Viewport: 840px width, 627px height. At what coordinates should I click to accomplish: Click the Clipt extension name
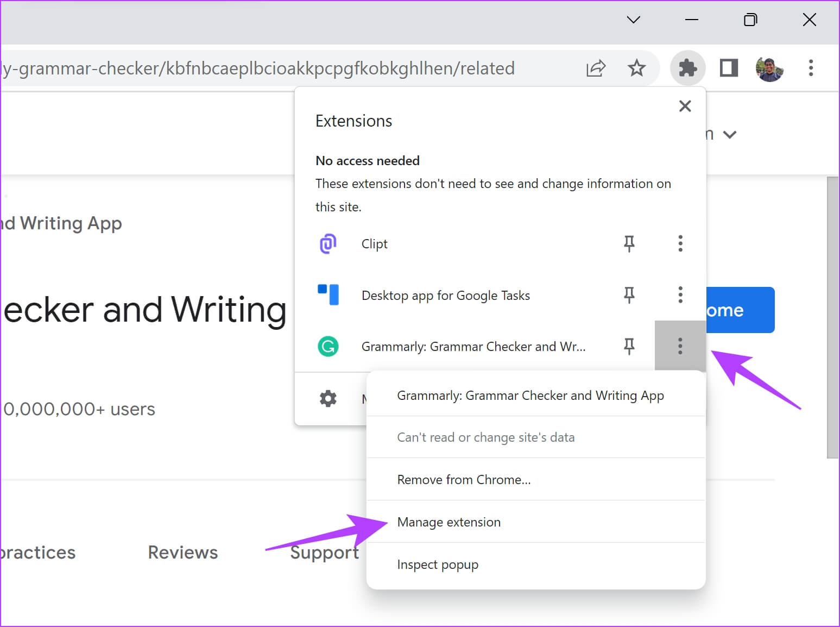(x=374, y=244)
